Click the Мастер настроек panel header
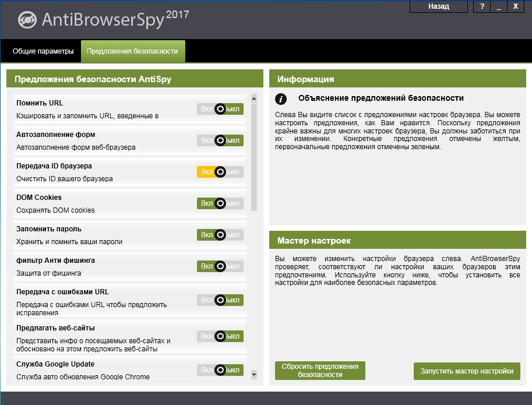532x405 pixels. tap(397, 241)
